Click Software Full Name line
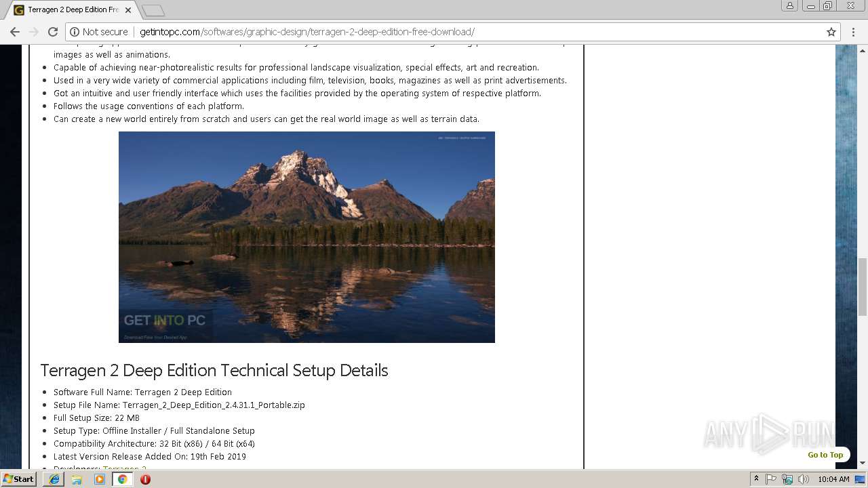Image resolution: width=868 pixels, height=488 pixels. pyautogui.click(x=142, y=392)
